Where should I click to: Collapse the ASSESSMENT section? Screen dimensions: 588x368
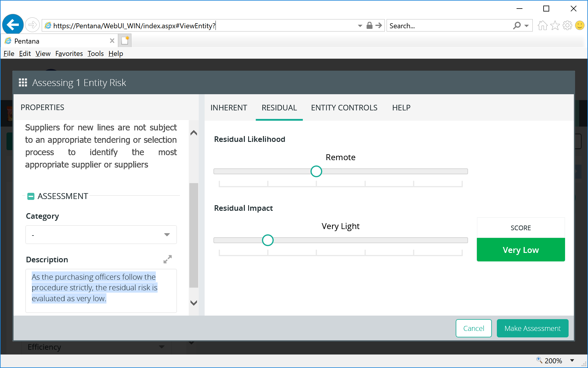click(31, 196)
